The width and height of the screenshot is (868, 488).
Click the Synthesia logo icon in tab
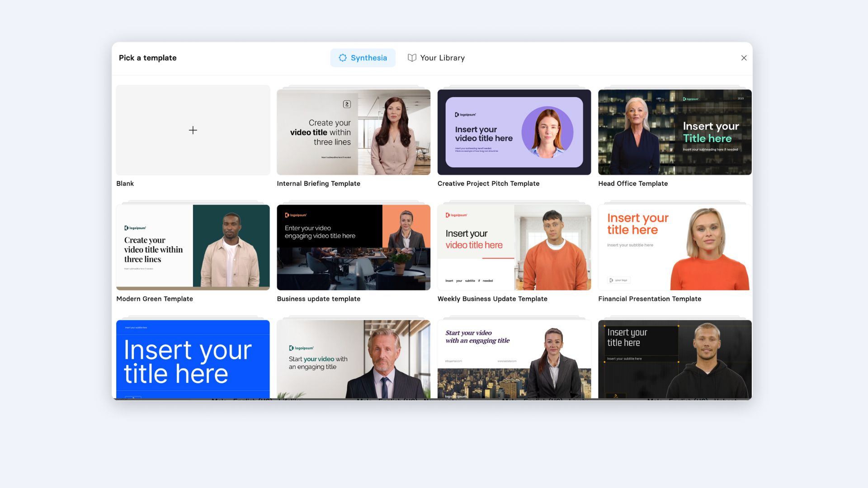[x=343, y=58]
